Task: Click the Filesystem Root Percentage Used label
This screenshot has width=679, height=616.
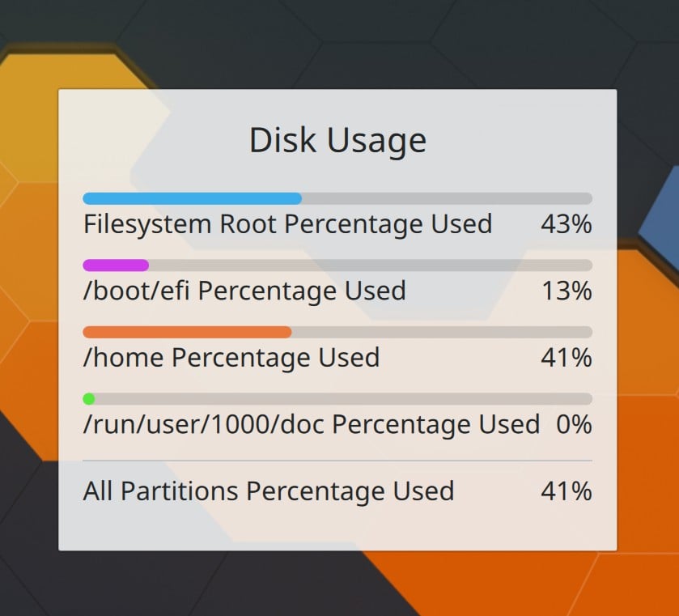Action: click(287, 224)
